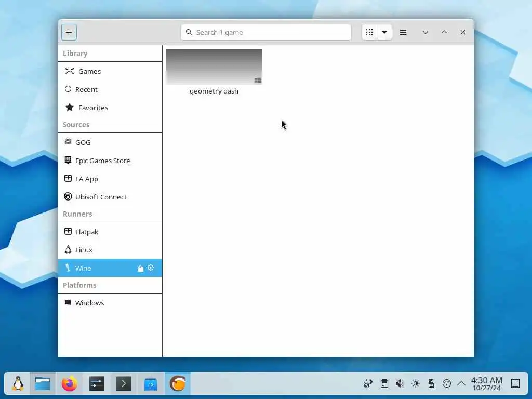Select the Flatpak runner

[x=110, y=232]
